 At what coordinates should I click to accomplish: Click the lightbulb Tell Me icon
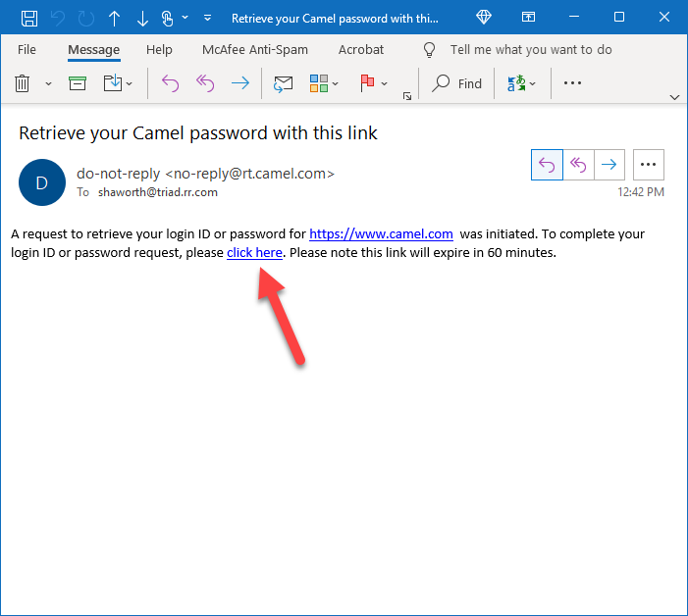pyautogui.click(x=429, y=50)
